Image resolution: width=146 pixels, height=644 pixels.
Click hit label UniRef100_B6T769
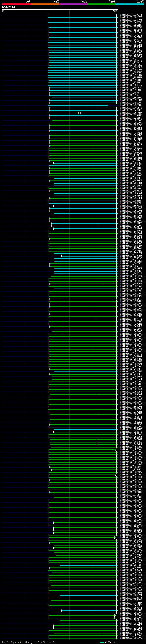tap(131, 65)
